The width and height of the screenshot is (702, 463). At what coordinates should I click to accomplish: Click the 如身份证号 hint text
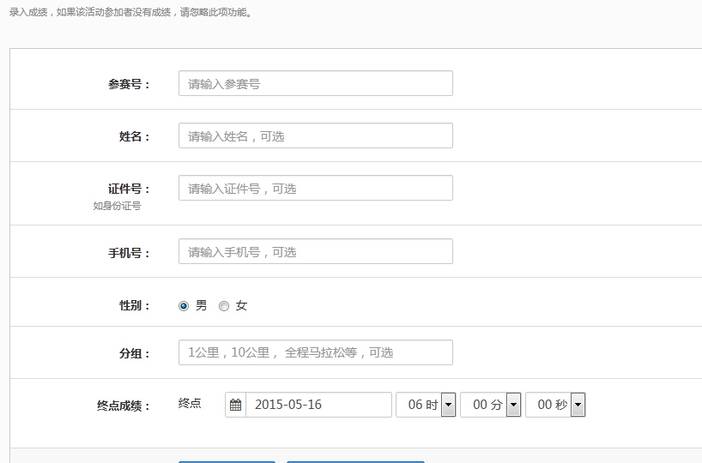click(x=117, y=206)
